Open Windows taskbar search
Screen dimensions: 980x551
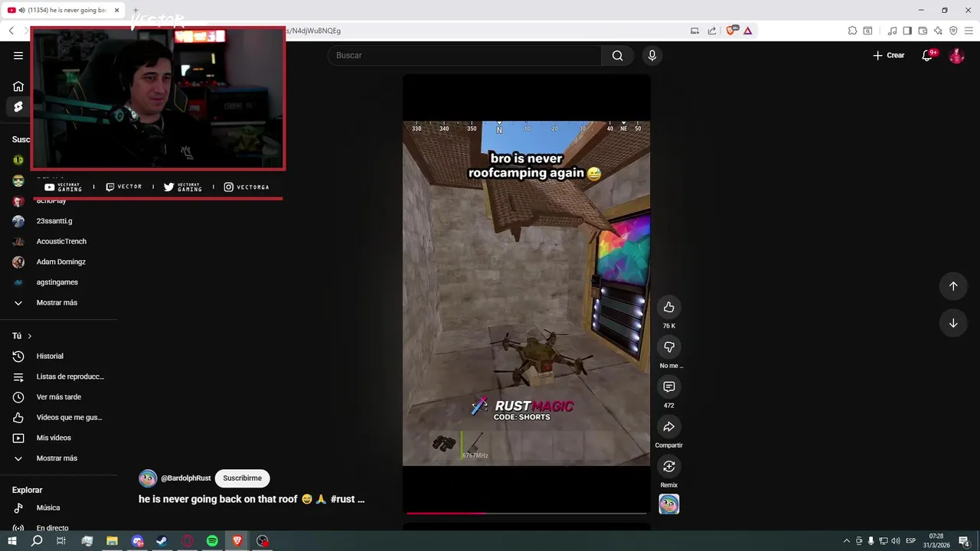click(x=37, y=541)
